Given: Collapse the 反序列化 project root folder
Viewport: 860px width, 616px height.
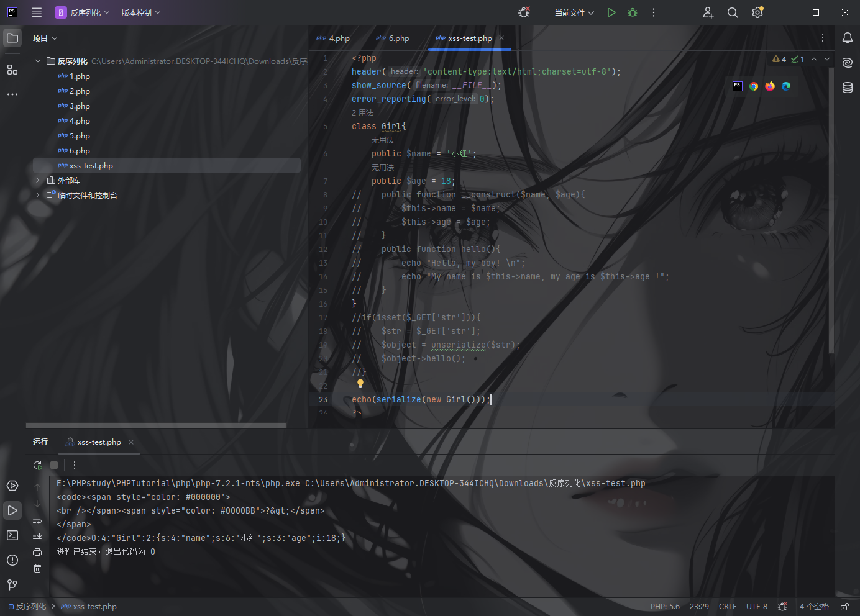Looking at the screenshot, I should click(38, 61).
